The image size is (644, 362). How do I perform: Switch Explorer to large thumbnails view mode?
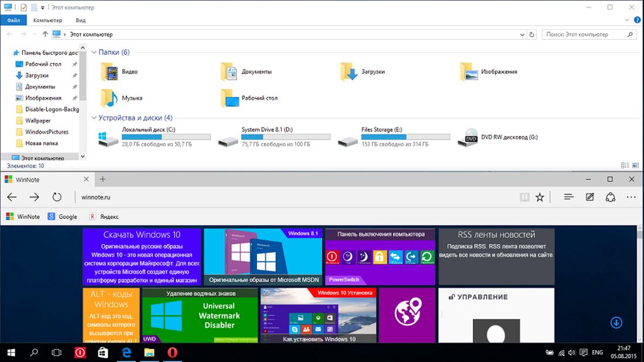pos(634,166)
